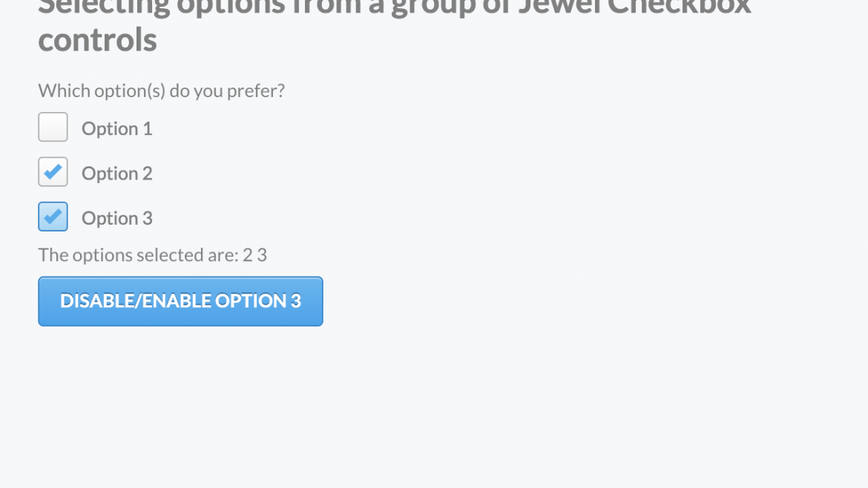Toggle the highlighted Option 3 checkbox
This screenshot has height=488, width=868.
(x=53, y=217)
